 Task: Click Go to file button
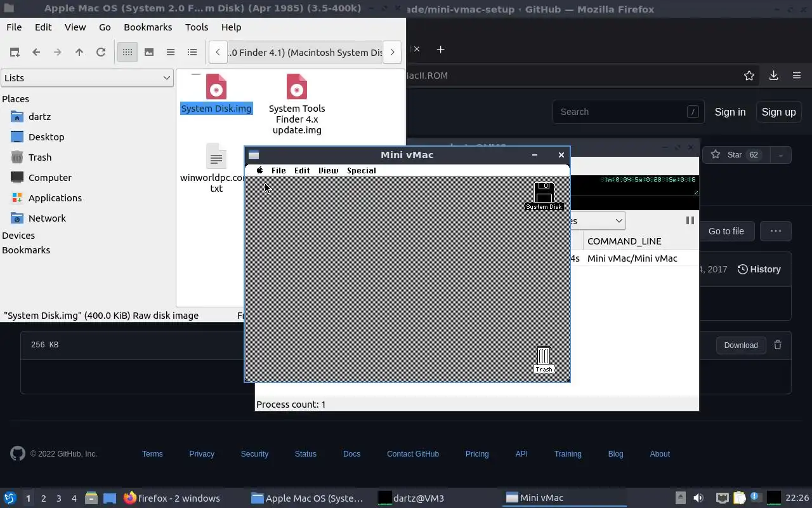click(x=726, y=231)
